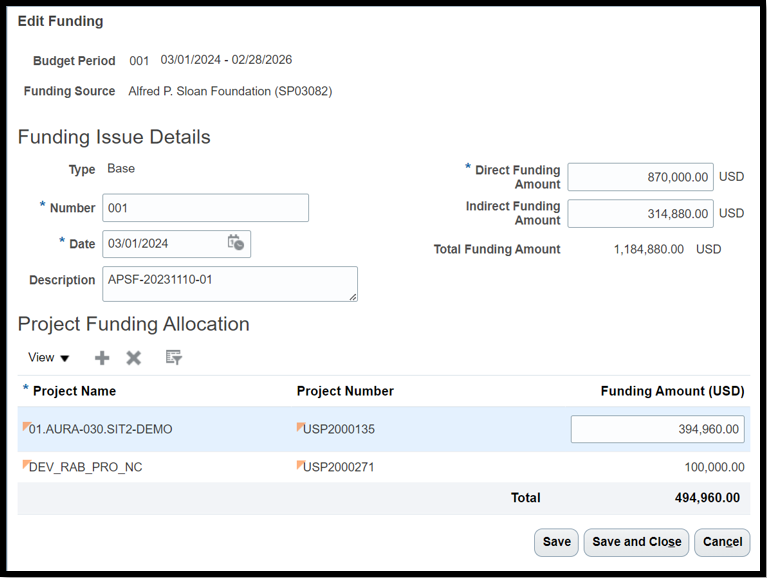Click the flag icon beside 01.AURA-030.SIT2-DEMO
The width and height of the screenshot is (767, 578).
coord(26,427)
